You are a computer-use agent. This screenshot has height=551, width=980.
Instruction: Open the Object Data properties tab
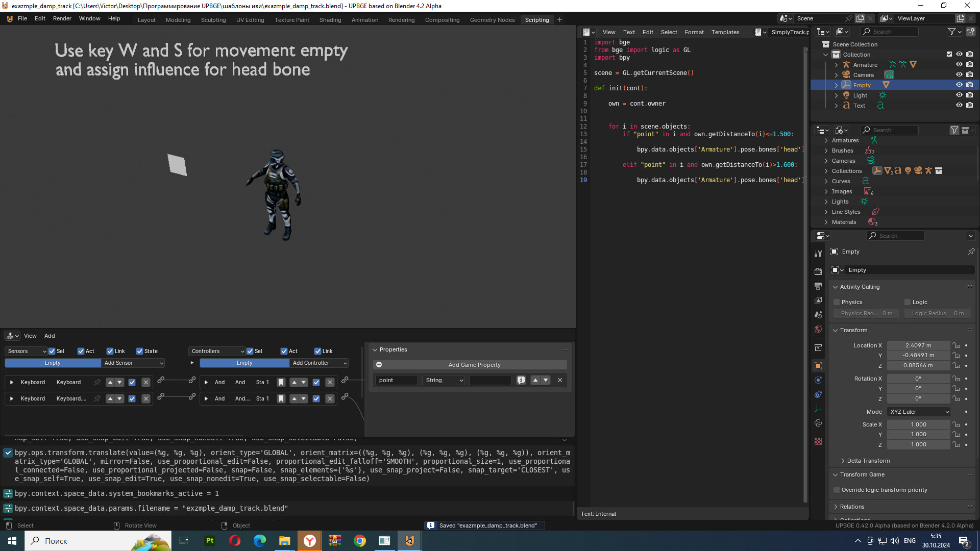[x=818, y=409]
